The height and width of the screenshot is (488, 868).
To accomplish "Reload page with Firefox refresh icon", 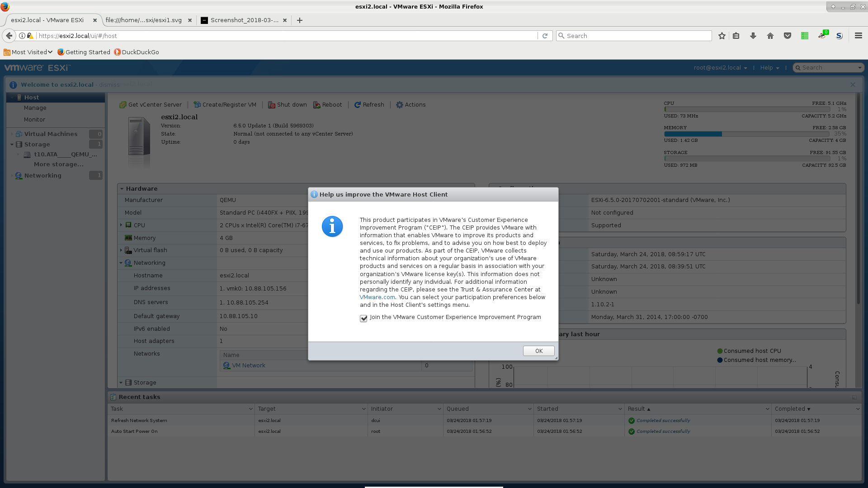I will pyautogui.click(x=545, y=36).
